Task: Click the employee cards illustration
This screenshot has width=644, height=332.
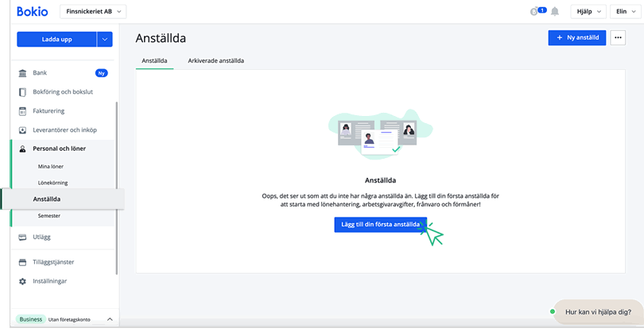Action: click(380, 134)
